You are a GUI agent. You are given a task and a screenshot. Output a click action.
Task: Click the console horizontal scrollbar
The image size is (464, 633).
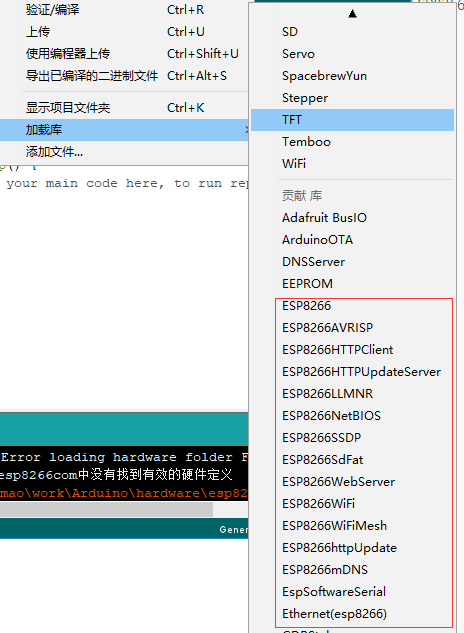pyautogui.click(x=106, y=509)
